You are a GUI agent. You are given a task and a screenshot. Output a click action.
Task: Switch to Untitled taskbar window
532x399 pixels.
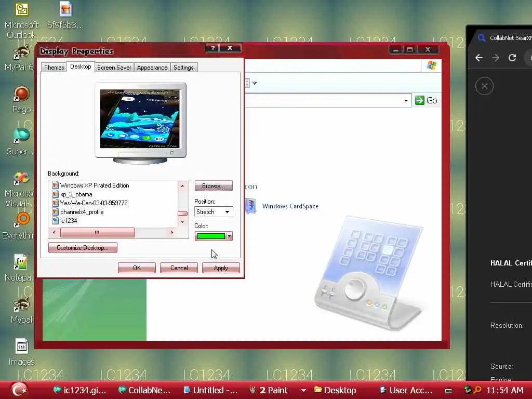pos(210,390)
